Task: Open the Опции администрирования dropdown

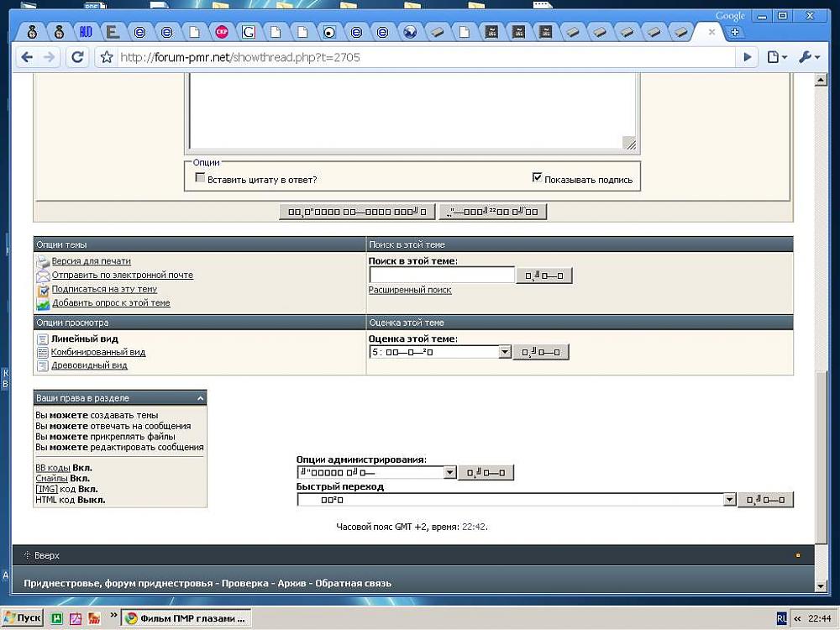Action: click(450, 473)
